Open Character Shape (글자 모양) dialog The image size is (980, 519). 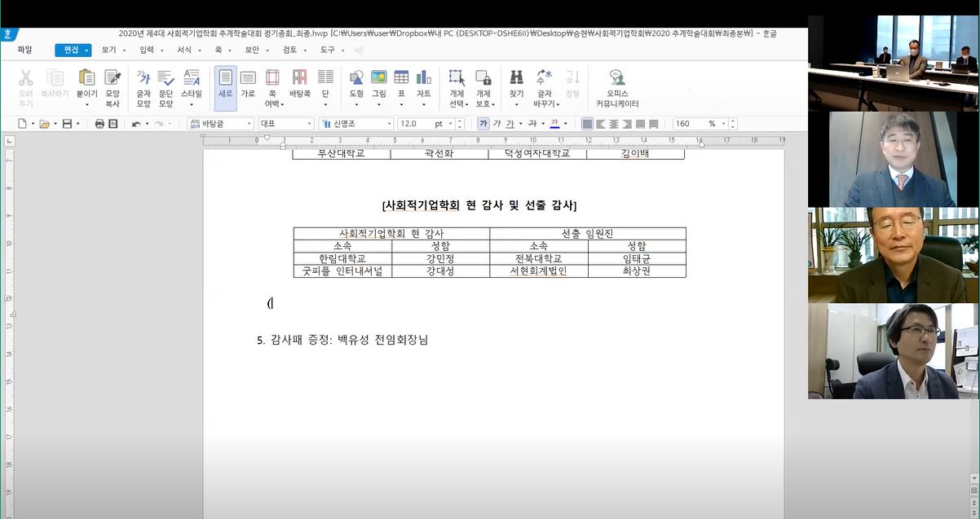coord(143,78)
